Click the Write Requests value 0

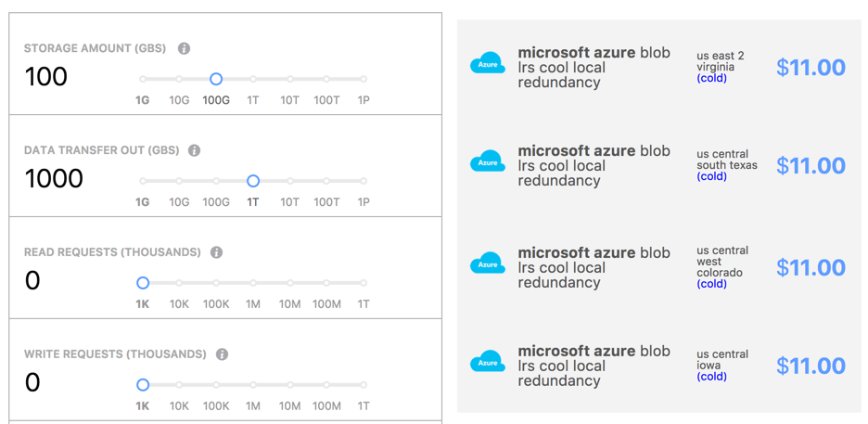32,382
